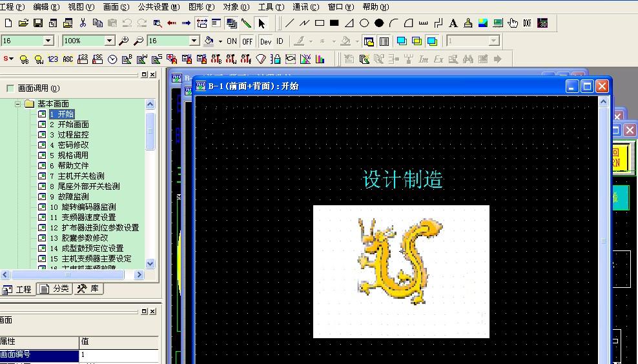Click the Cut scissors icon
This screenshot has width=638, height=364.
click(83, 23)
